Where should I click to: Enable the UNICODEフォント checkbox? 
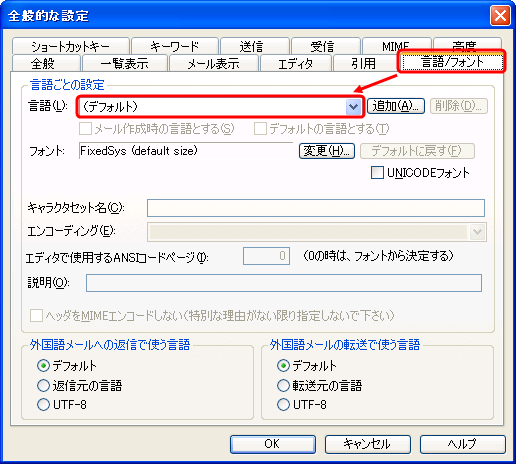(x=377, y=173)
